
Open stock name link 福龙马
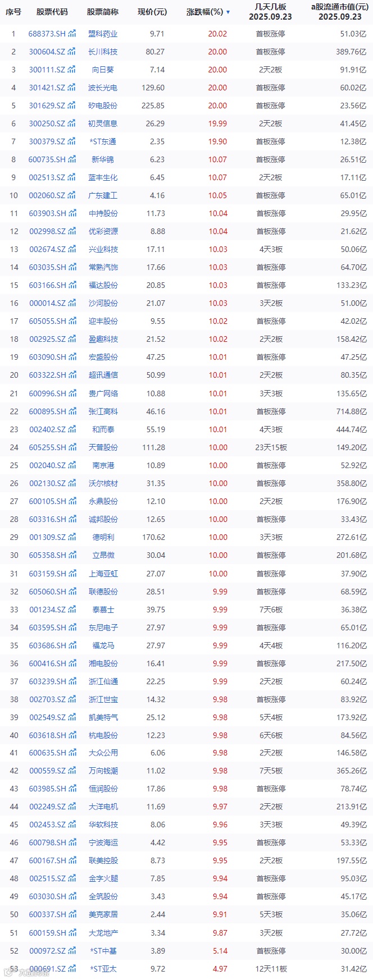[x=103, y=645]
